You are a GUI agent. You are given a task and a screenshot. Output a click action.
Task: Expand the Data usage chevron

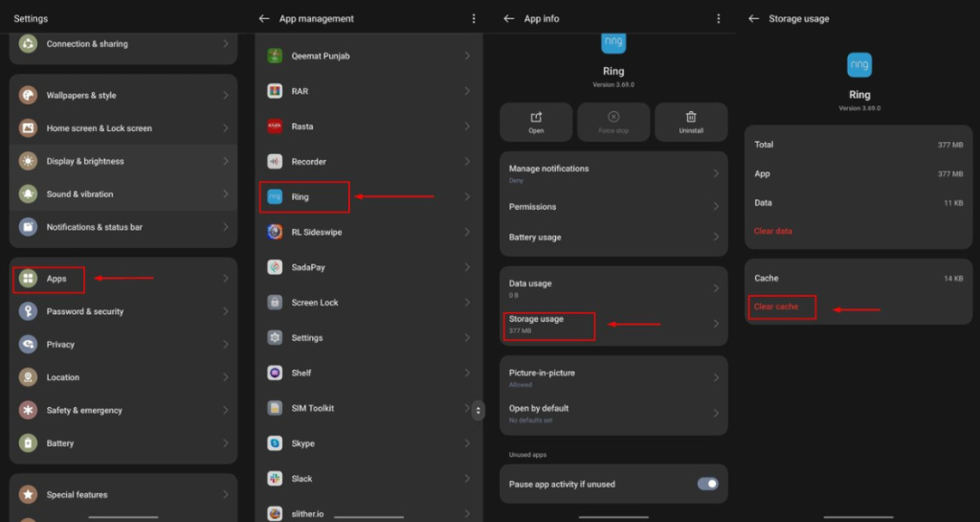click(x=716, y=288)
